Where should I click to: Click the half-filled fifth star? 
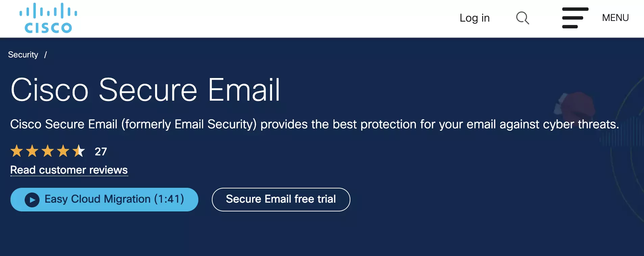[x=79, y=151]
